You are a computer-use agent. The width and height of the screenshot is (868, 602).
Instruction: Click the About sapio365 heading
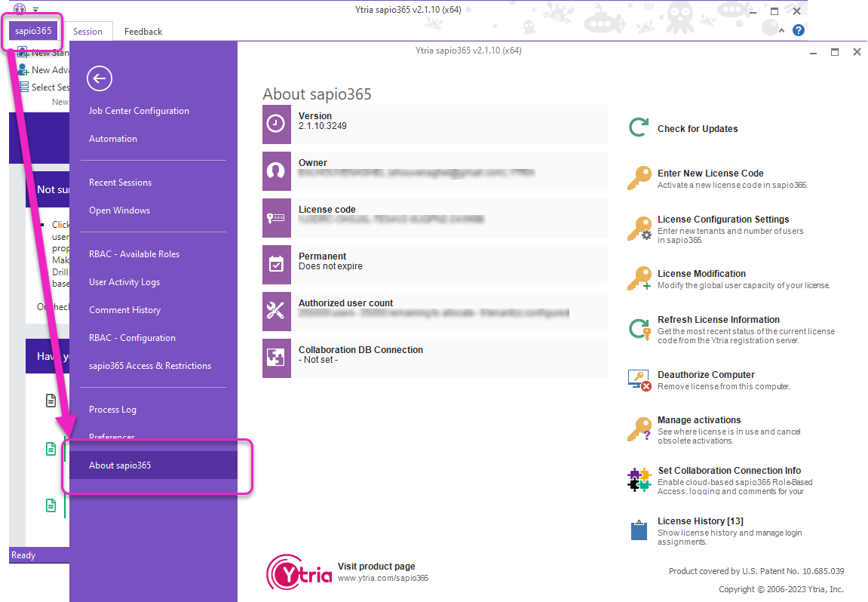point(317,94)
